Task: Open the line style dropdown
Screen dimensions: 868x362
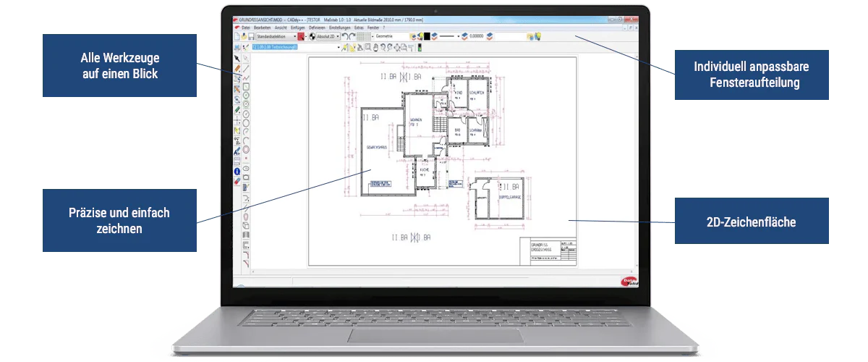Action: pos(449,36)
